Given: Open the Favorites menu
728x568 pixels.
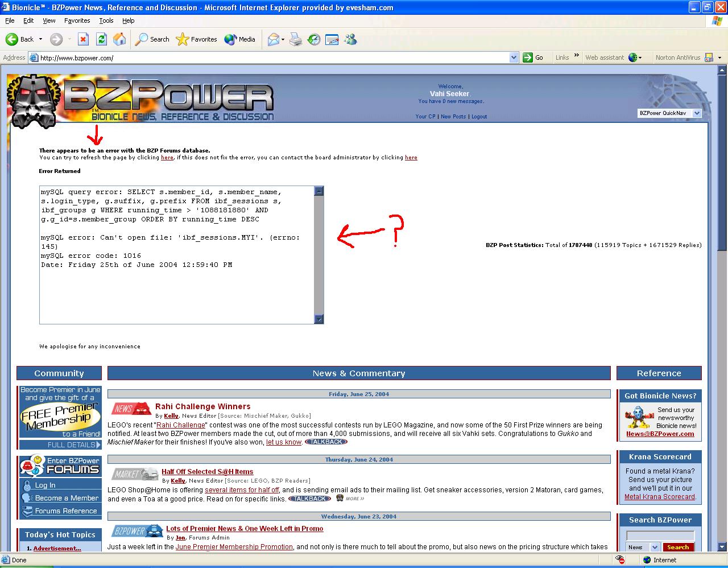Looking at the screenshot, I should pyautogui.click(x=77, y=20).
